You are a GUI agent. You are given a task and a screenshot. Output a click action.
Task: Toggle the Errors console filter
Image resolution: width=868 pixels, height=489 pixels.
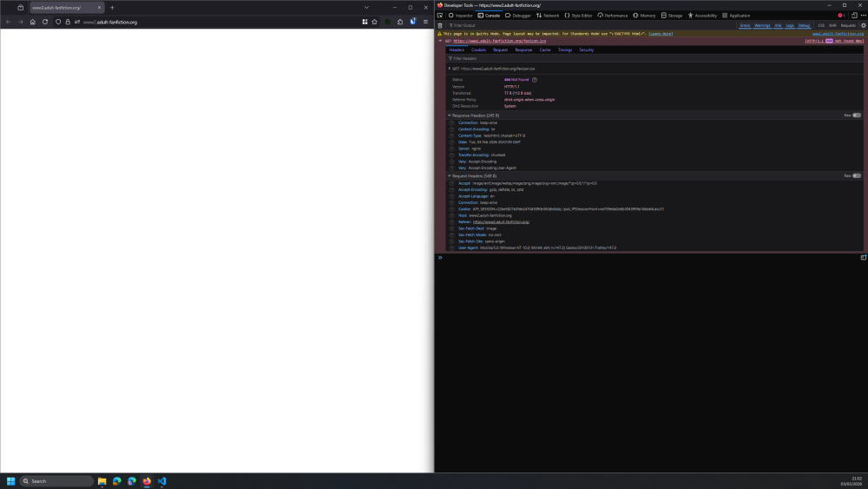tap(745, 25)
